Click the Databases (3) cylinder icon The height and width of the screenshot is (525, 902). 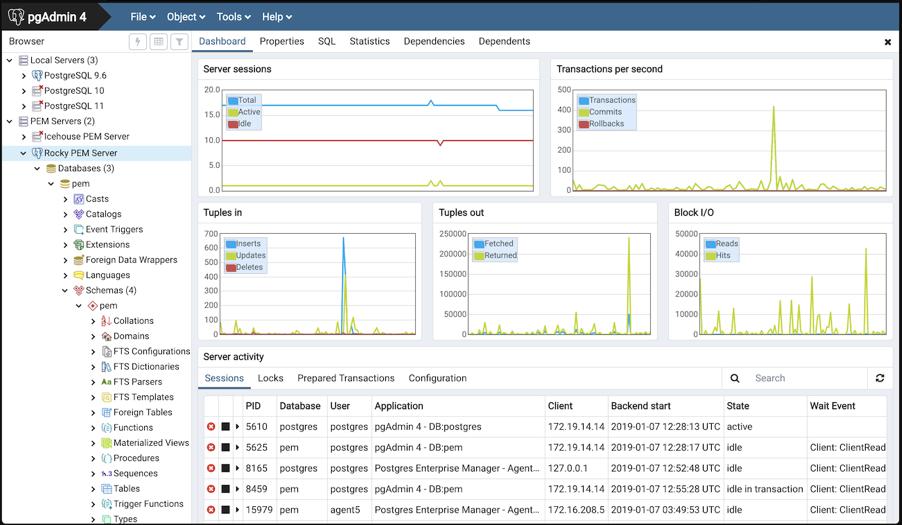click(x=51, y=168)
